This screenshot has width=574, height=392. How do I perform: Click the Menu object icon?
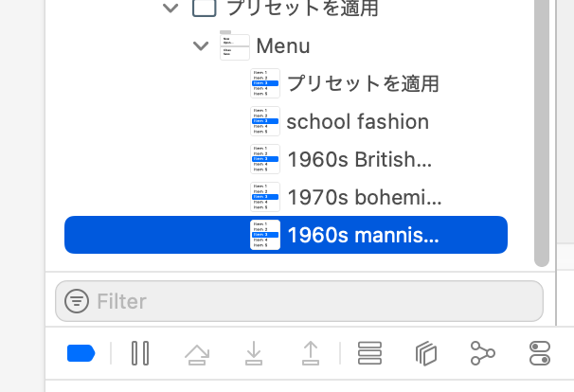(x=235, y=45)
